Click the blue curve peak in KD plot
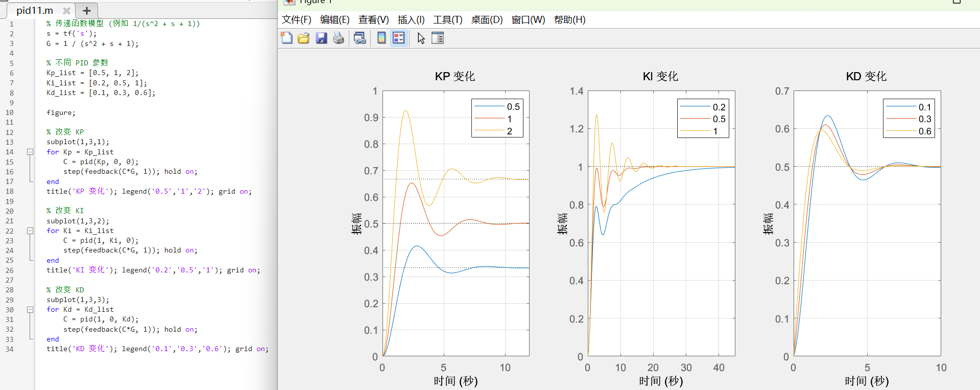The width and height of the screenshot is (980, 390). [828, 116]
